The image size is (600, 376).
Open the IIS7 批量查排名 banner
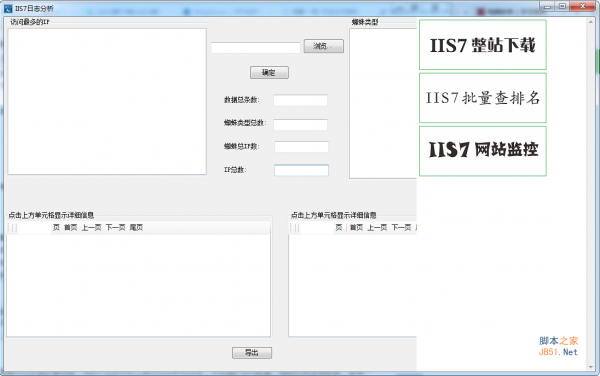click(483, 98)
